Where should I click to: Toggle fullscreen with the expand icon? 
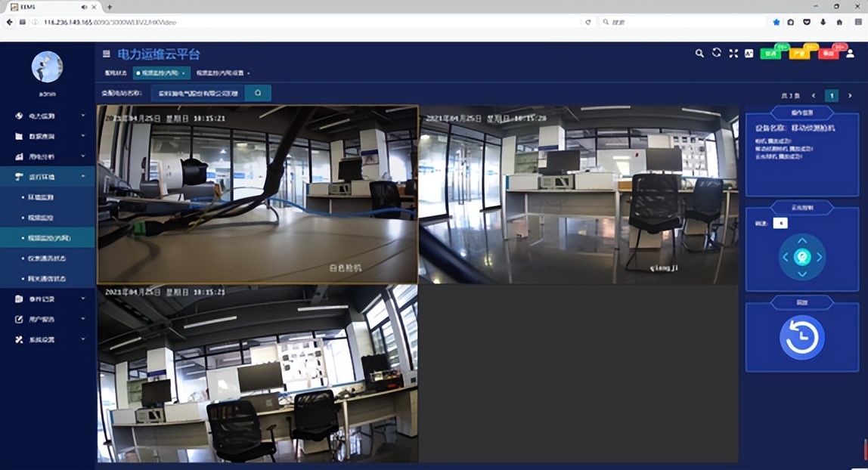[733, 53]
